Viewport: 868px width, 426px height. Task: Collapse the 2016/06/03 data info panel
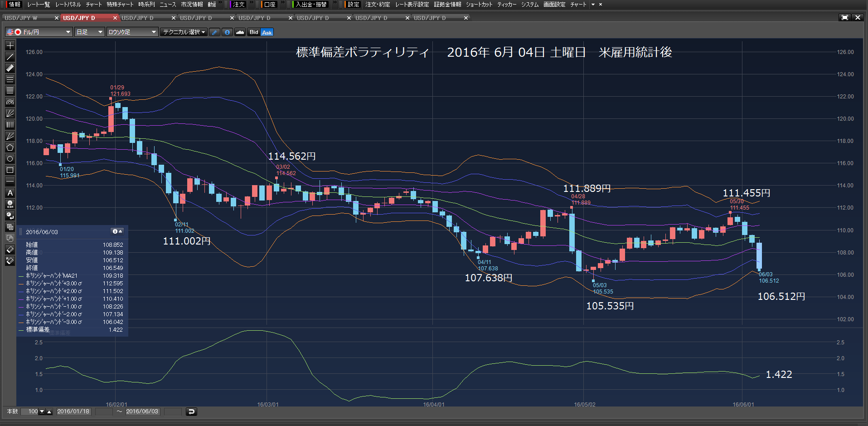(x=117, y=231)
